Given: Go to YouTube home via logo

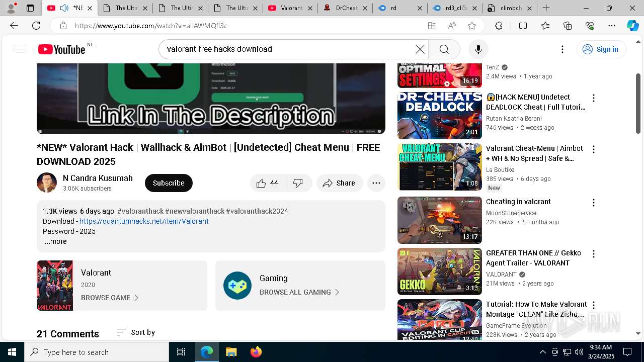Looking at the screenshot, I should point(62,49).
